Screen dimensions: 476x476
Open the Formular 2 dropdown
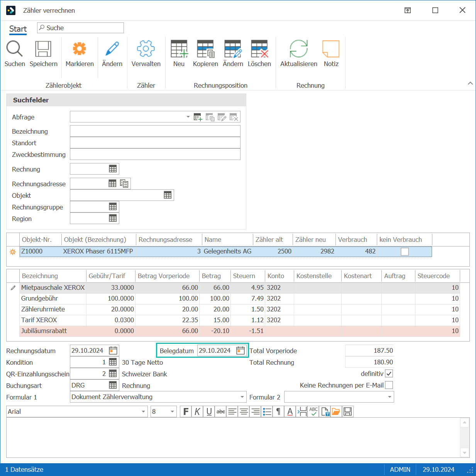pos(390,397)
